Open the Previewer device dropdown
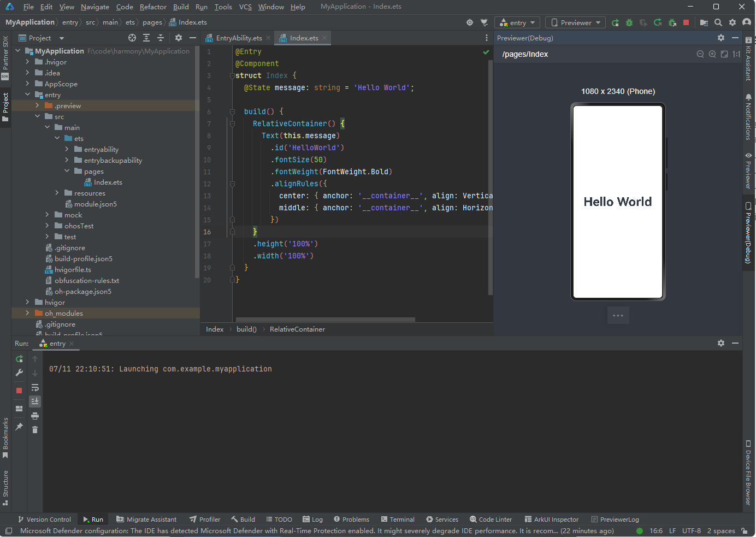The width and height of the screenshot is (756, 537). tap(576, 22)
